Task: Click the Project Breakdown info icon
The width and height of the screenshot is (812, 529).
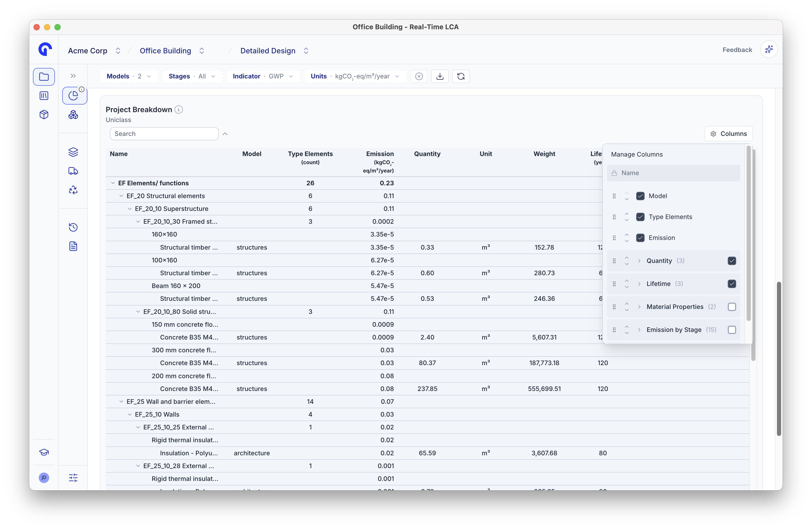Action: pos(179,110)
